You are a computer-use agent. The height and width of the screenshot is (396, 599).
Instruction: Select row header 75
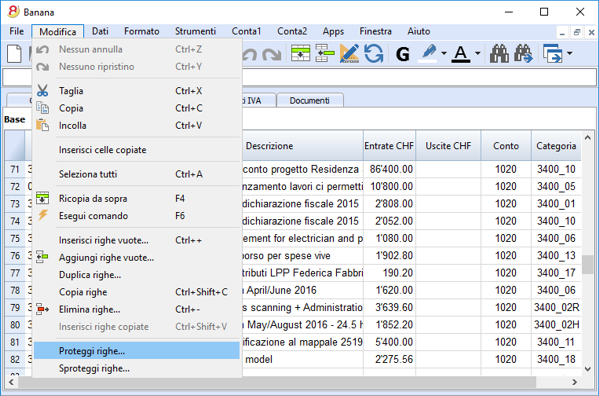15,238
